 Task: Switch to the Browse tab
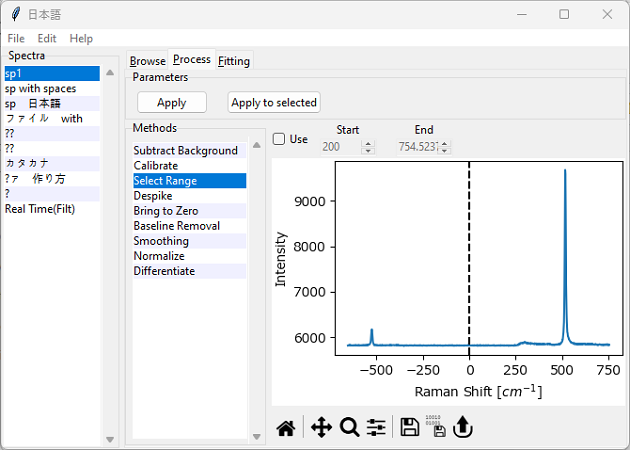click(147, 61)
